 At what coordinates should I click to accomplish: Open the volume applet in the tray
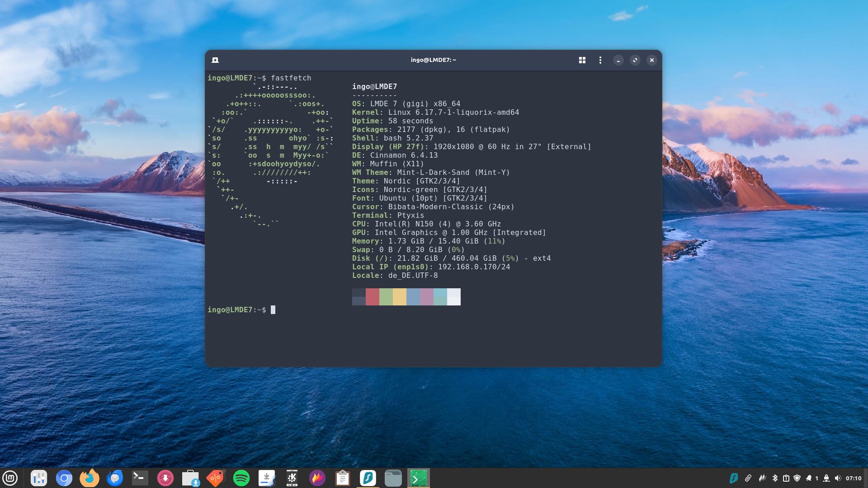click(x=838, y=478)
